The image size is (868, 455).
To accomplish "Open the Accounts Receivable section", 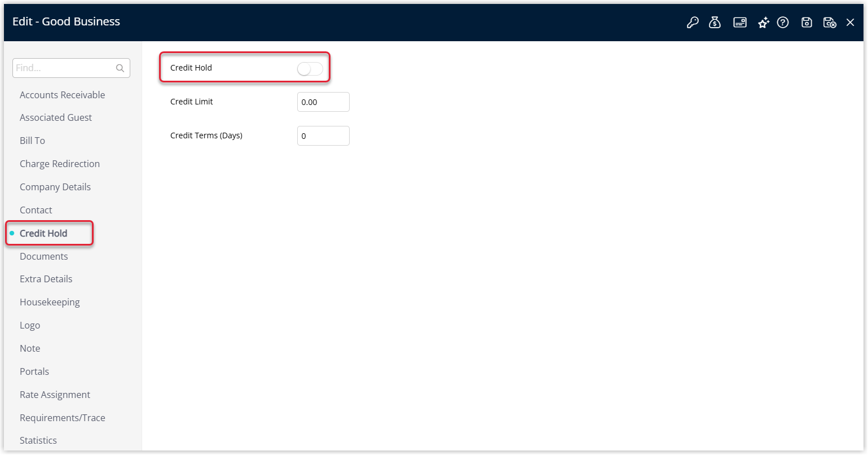I will coord(63,95).
